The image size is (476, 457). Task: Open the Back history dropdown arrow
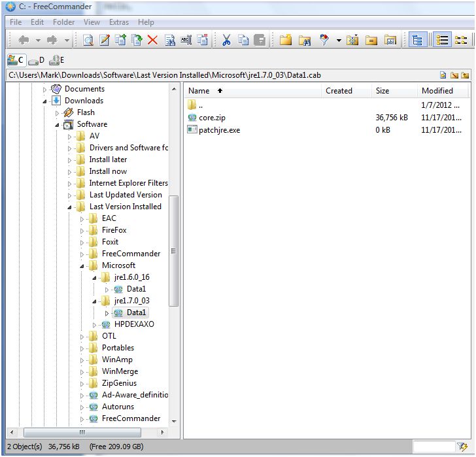[x=38, y=40]
